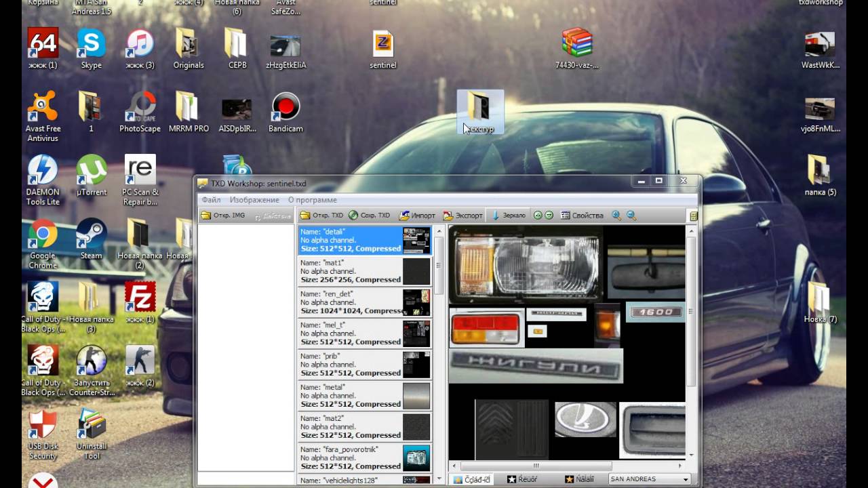The width and height of the screenshot is (868, 488).
Task: Click the Экспорт toolbar button
Action: pos(463,216)
